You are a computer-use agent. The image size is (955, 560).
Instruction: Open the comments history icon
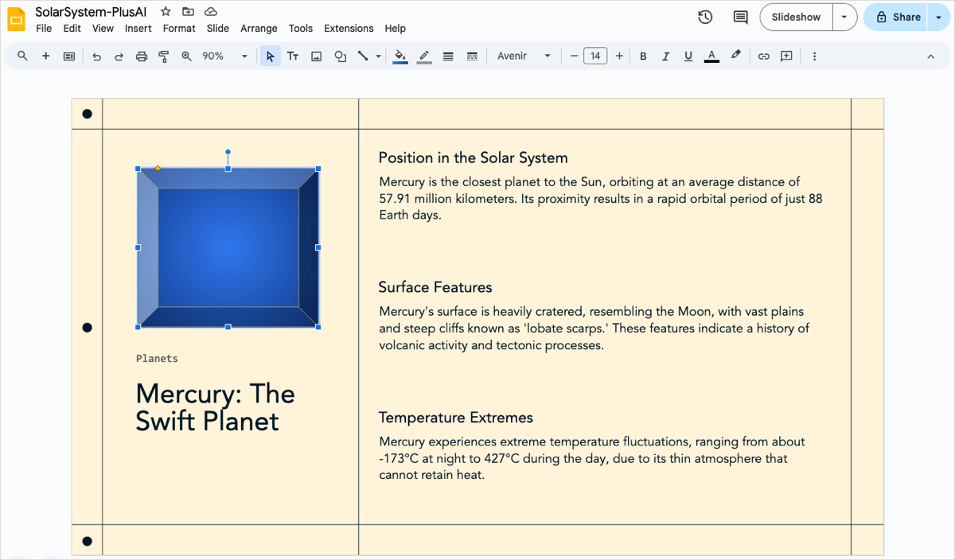click(740, 17)
